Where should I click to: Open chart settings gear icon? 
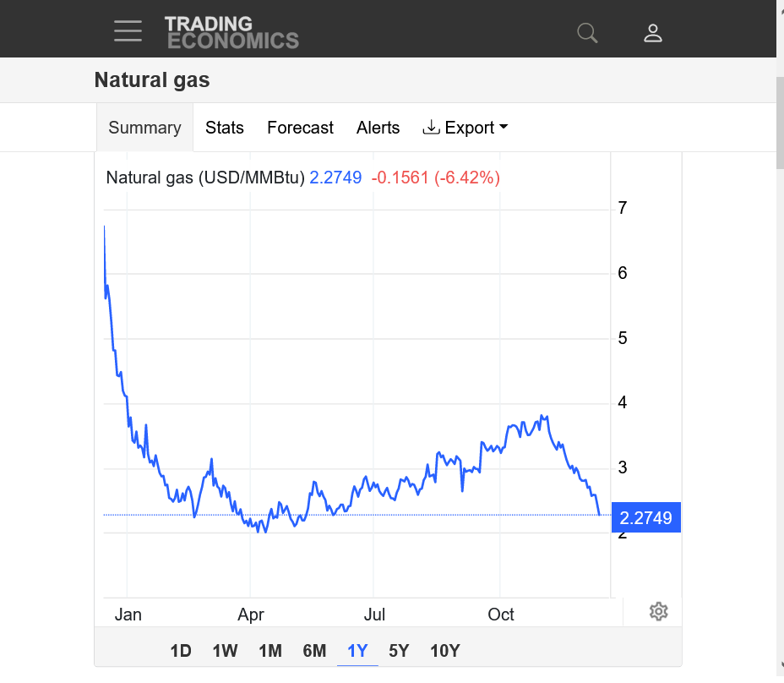point(659,612)
